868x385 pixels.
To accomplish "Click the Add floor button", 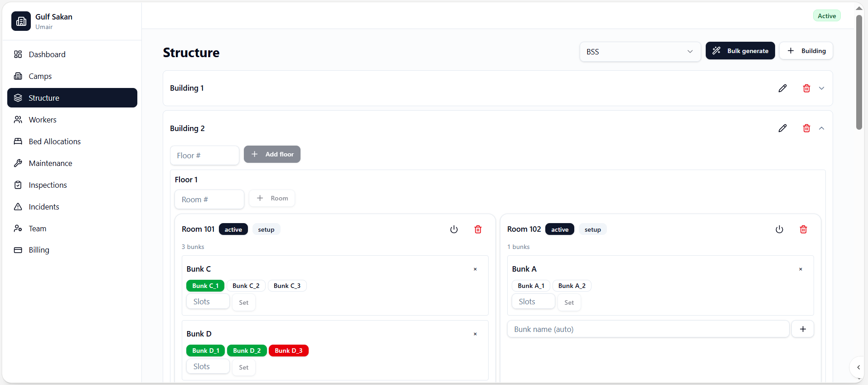I will pyautogui.click(x=272, y=154).
